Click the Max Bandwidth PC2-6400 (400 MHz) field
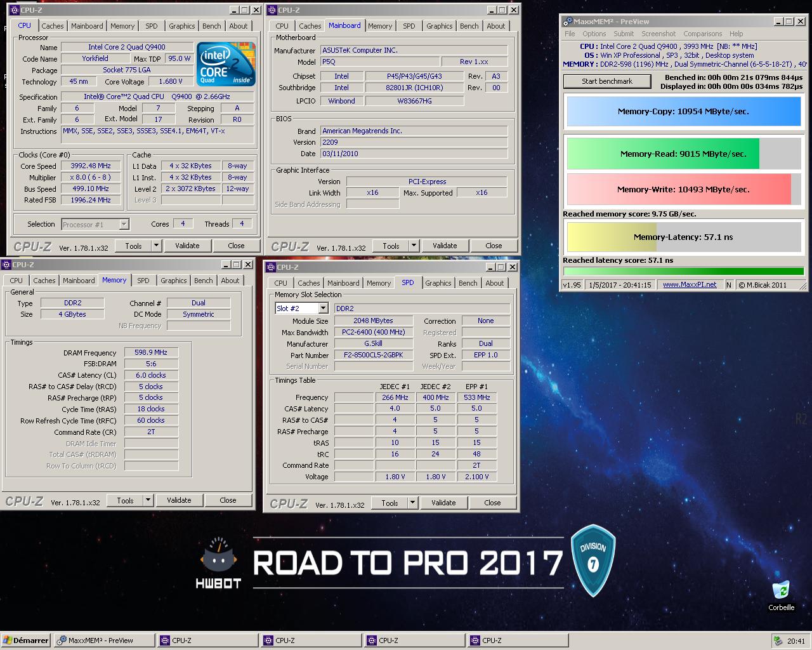This screenshot has height=650, width=812. (374, 332)
